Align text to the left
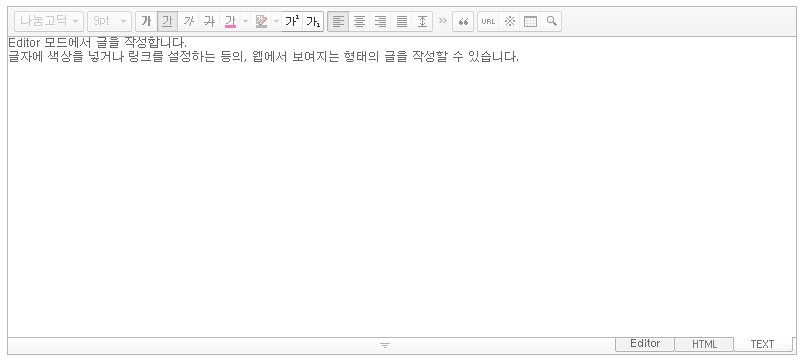 (x=338, y=22)
